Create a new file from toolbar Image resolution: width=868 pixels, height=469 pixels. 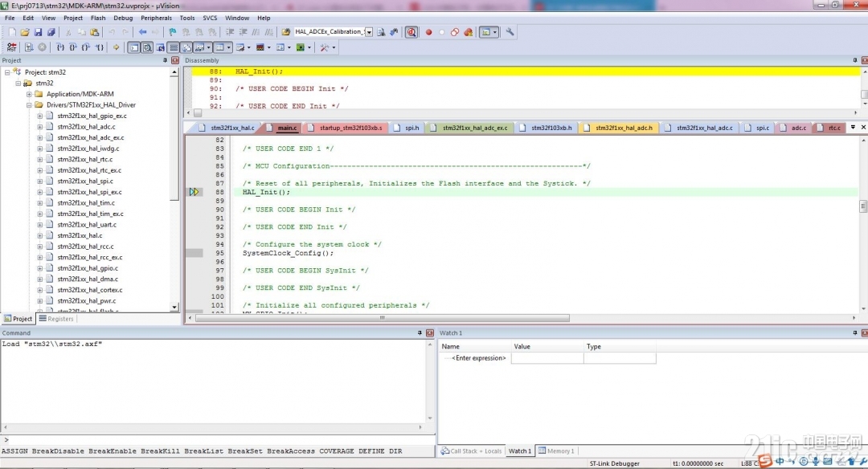pyautogui.click(x=12, y=32)
